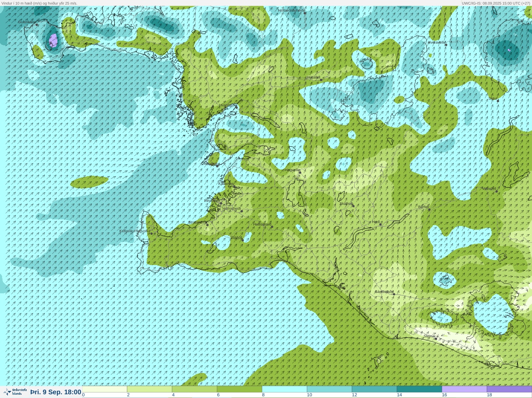Select the 6–8 m/s olive green legend swatch

239,389
